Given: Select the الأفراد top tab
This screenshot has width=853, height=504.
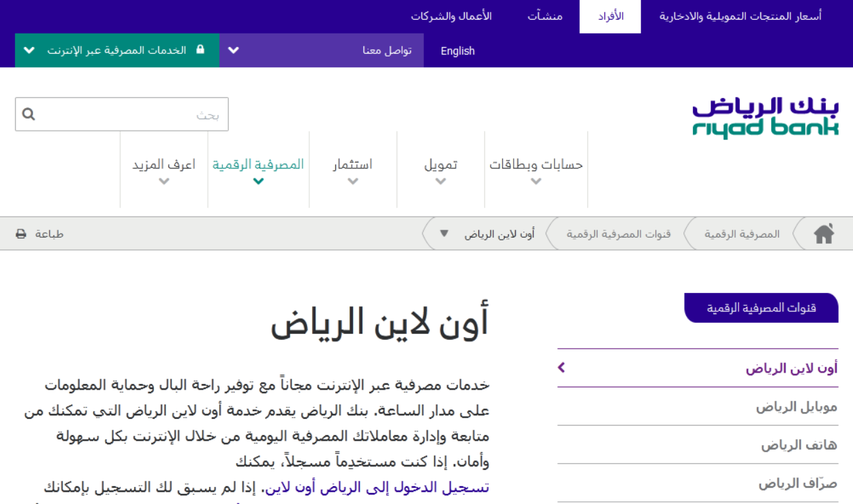Looking at the screenshot, I should (610, 16).
